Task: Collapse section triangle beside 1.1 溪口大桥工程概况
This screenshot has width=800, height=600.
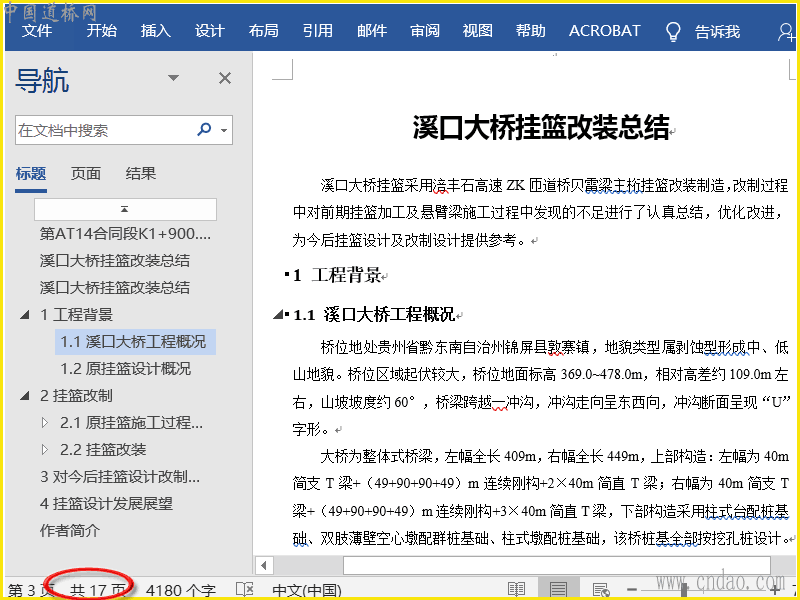Action: pos(278,315)
